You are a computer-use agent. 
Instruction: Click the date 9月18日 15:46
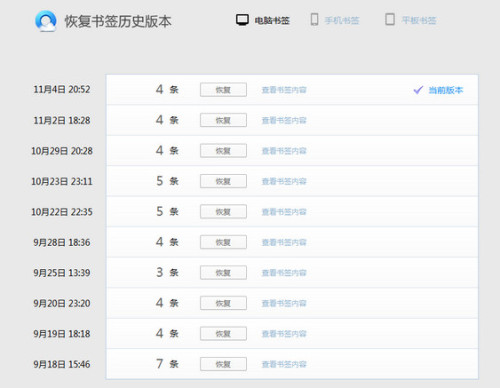pyautogui.click(x=62, y=364)
